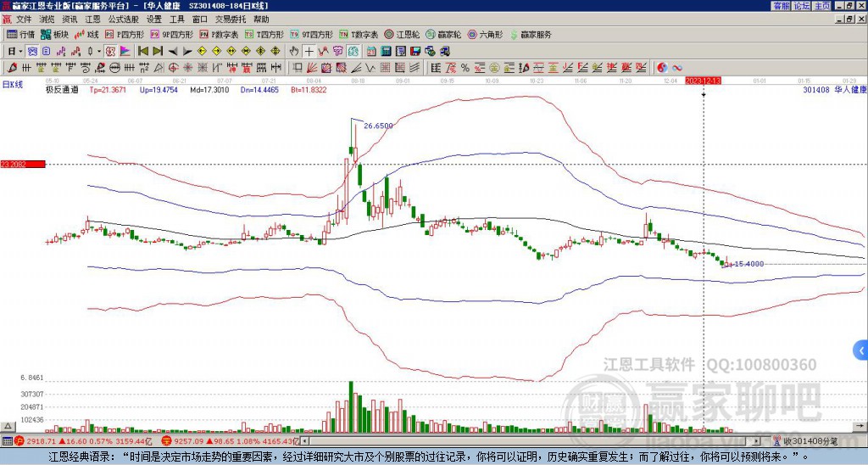Open the P四方形 tool

click(x=125, y=34)
